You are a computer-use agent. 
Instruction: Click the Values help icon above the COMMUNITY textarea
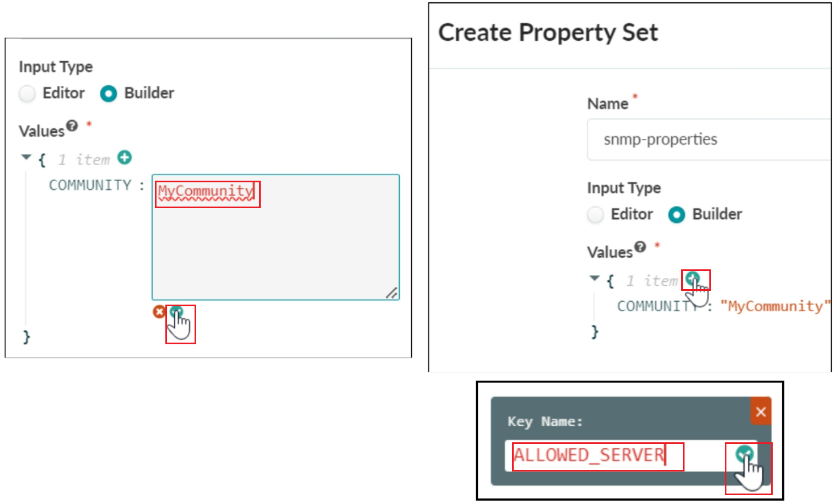click(72, 126)
